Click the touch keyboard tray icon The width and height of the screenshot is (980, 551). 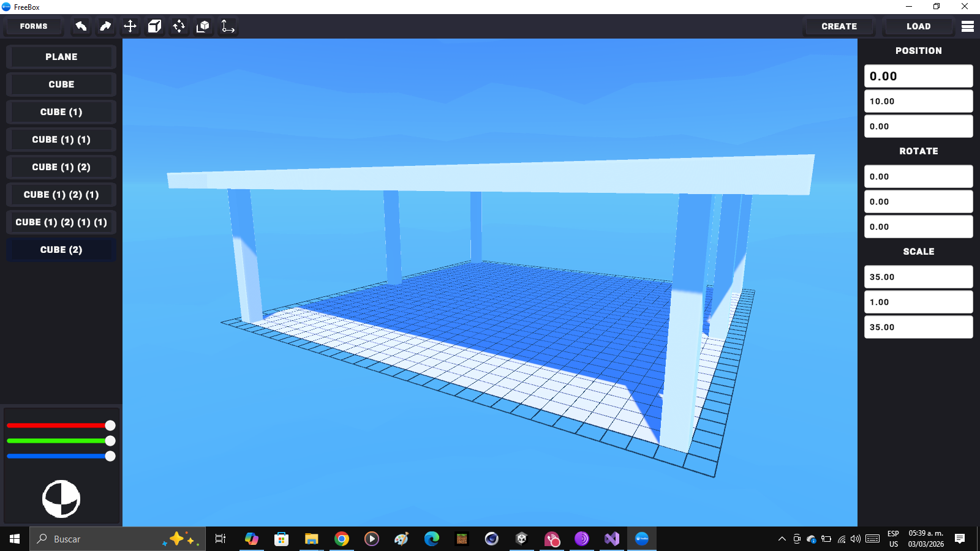click(x=873, y=539)
